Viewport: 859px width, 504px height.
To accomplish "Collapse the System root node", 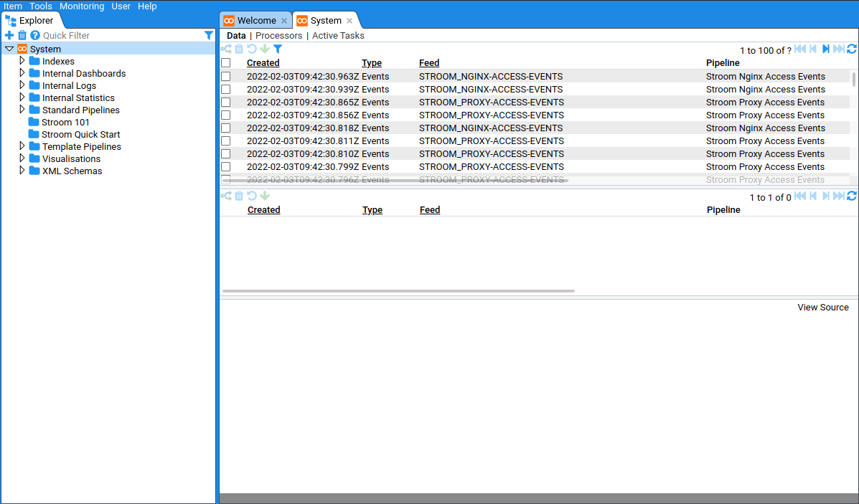I will point(9,49).
